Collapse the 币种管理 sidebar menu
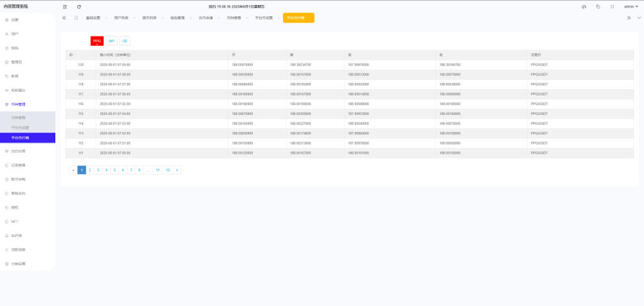The image size is (644, 306). (28, 104)
